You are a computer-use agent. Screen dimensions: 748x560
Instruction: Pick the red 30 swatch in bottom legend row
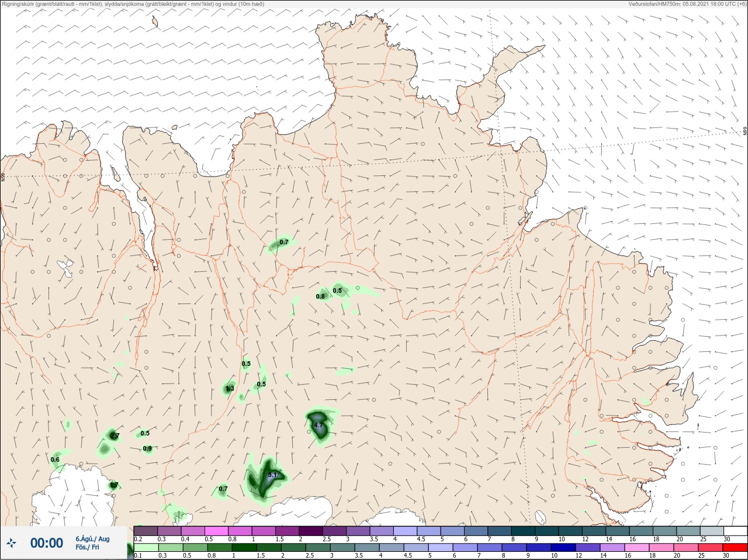tap(735, 548)
